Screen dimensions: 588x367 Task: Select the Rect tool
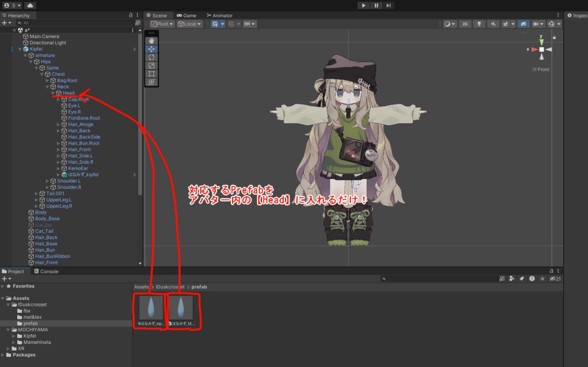(x=152, y=74)
